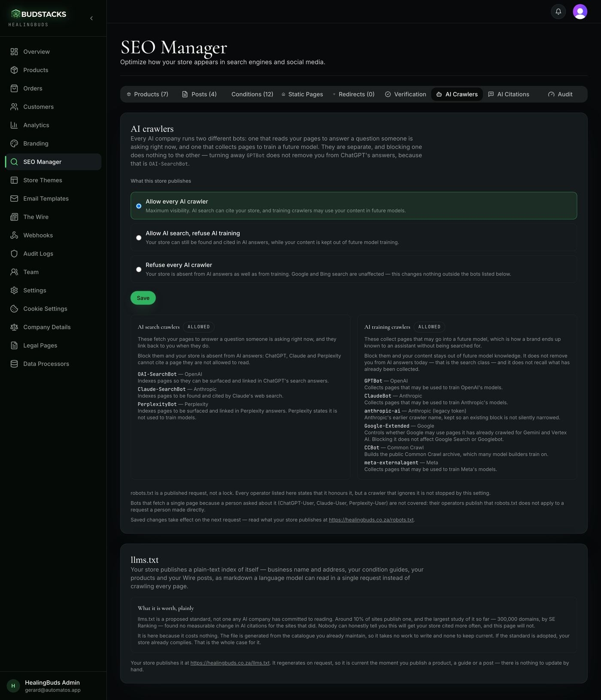This screenshot has width=601, height=700.
Task: Click the Team users icon
Action: click(x=14, y=272)
